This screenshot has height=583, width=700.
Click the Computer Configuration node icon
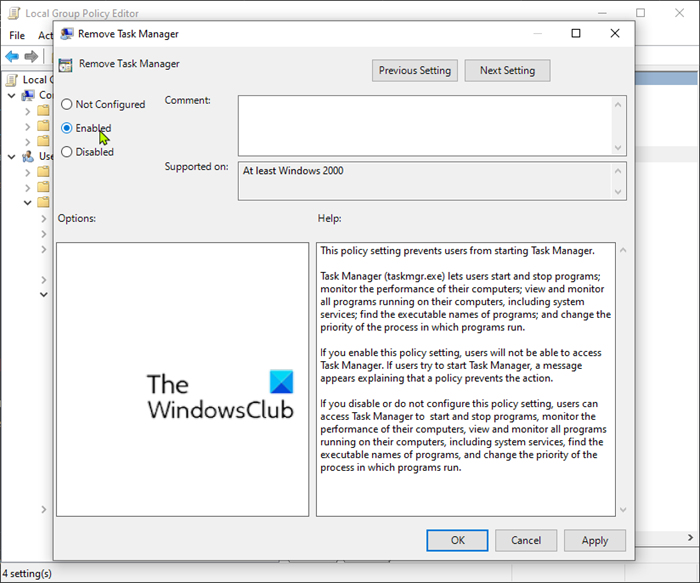[28, 95]
